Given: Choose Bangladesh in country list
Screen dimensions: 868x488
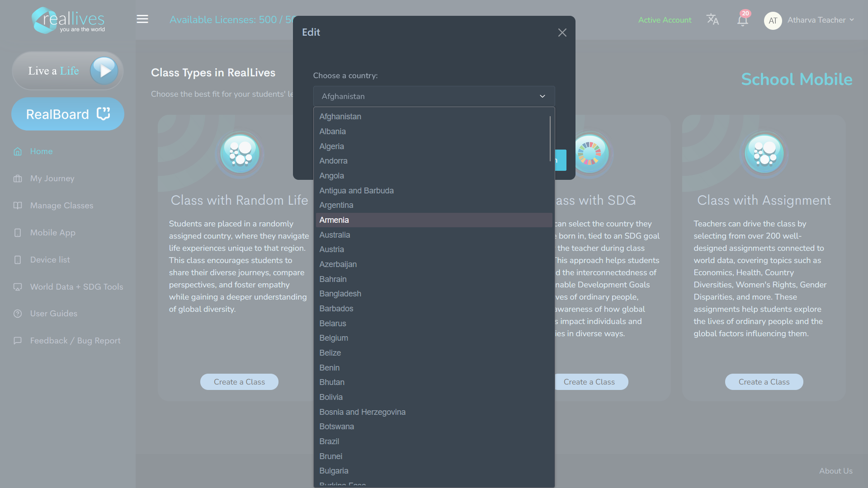Looking at the screenshot, I should click(x=434, y=294).
